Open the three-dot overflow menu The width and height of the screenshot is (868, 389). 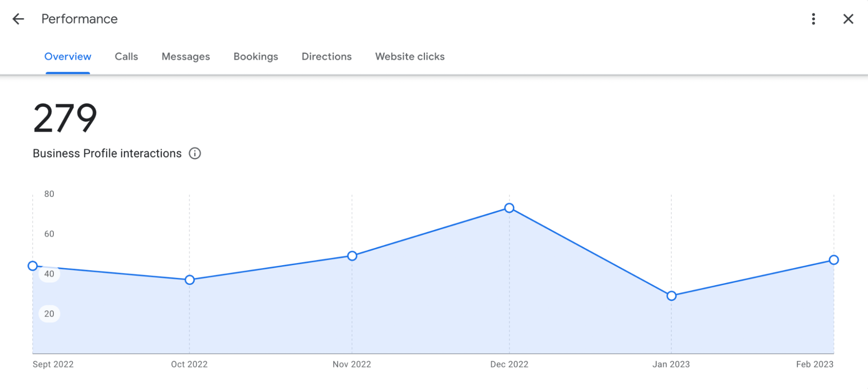[813, 19]
